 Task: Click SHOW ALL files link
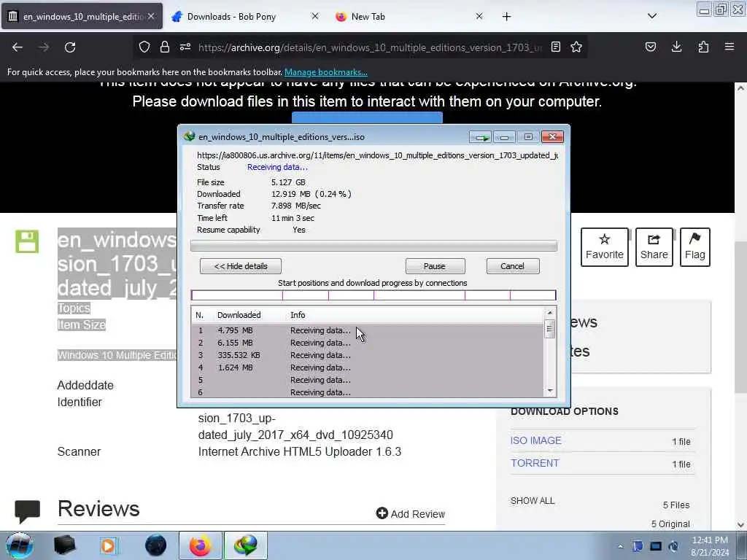point(532,501)
